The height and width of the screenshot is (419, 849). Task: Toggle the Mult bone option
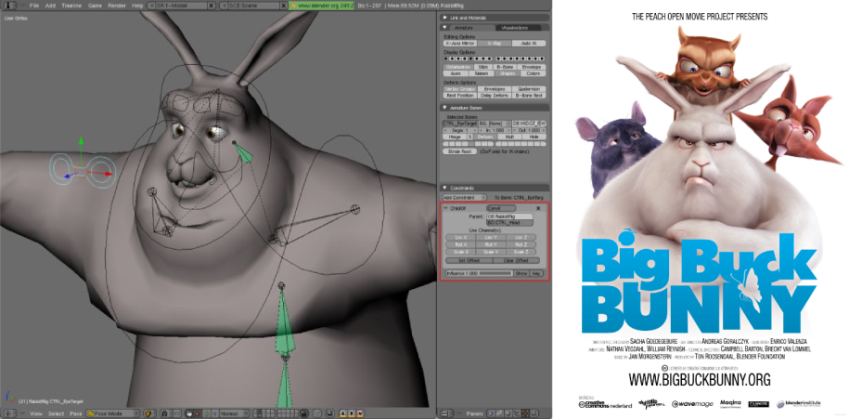pos(508,137)
